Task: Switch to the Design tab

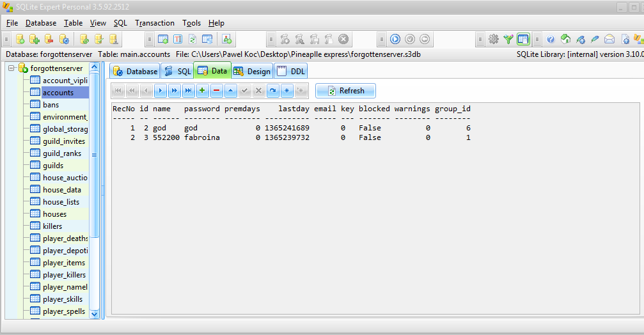Action: tap(252, 71)
